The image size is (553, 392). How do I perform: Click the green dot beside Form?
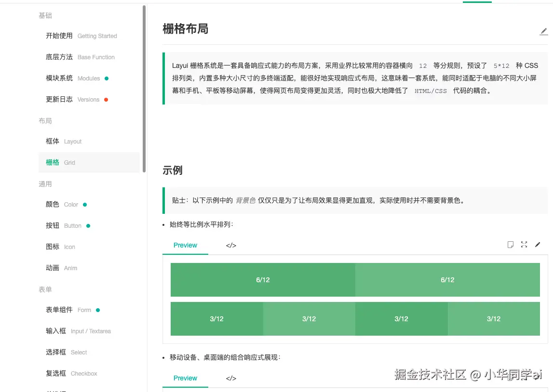pyautogui.click(x=98, y=310)
